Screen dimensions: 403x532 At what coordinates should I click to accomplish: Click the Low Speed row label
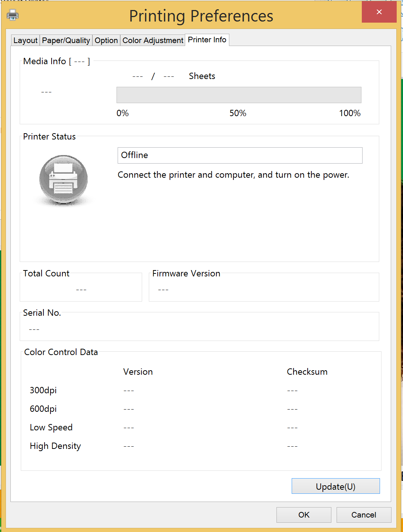point(51,427)
